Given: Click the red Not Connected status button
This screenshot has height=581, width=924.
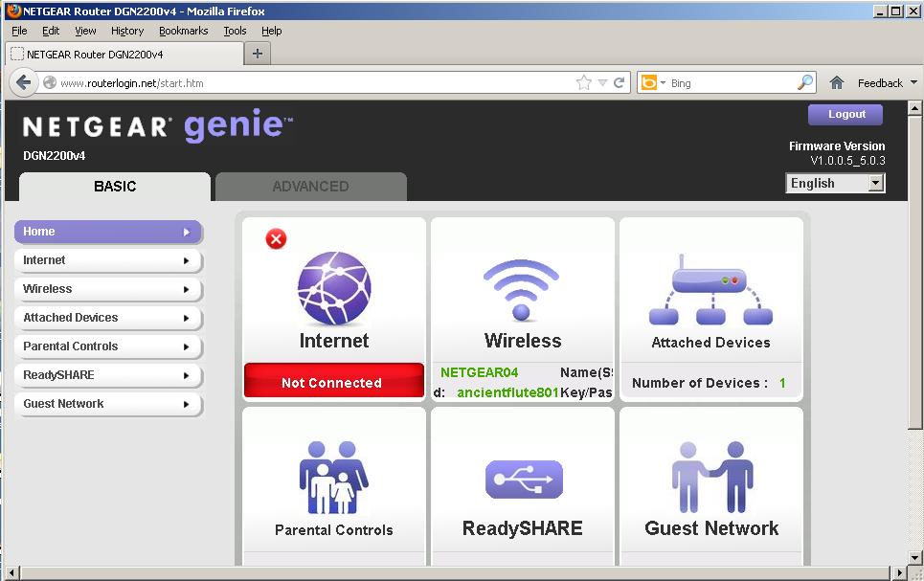Looking at the screenshot, I should coord(333,382).
